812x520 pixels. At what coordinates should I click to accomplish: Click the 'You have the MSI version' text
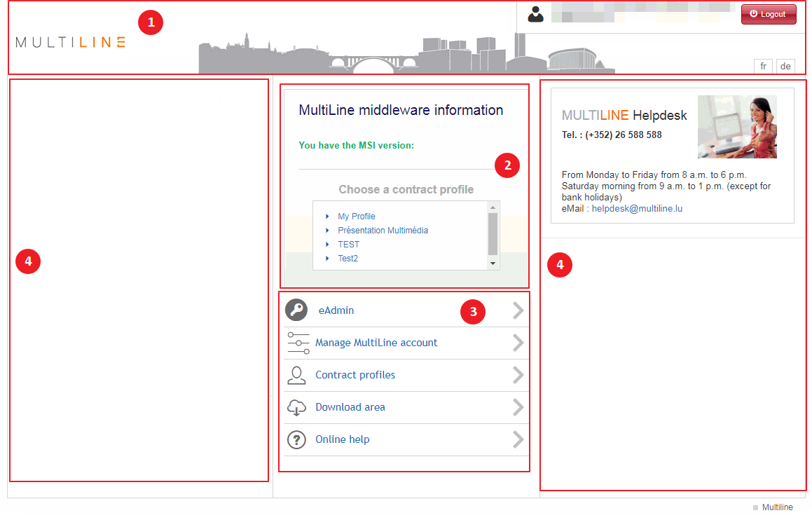coord(357,146)
